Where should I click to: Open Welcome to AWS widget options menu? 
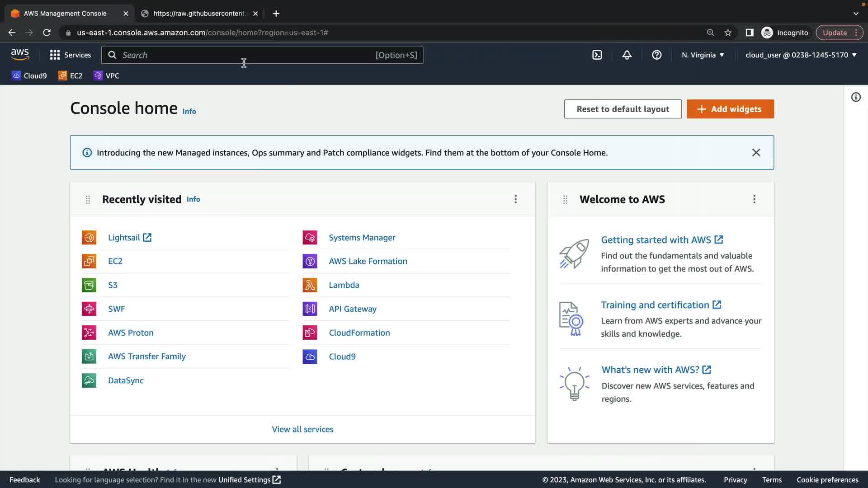[754, 199]
